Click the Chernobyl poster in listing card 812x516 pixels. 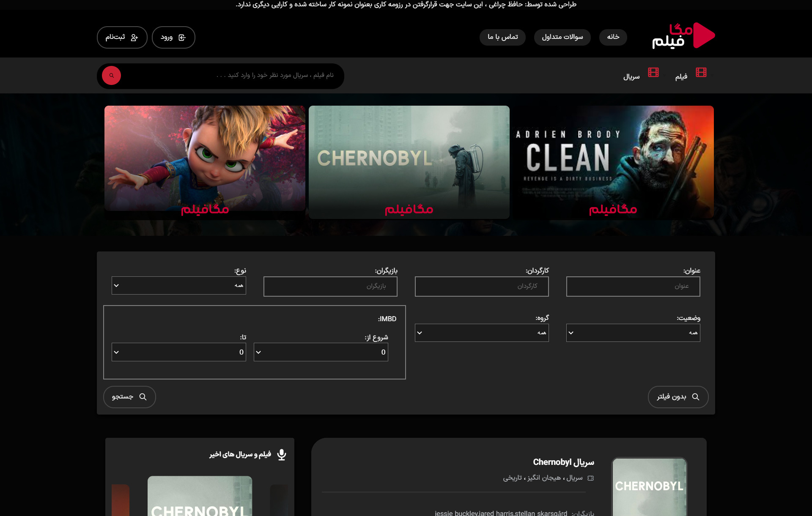[x=649, y=487]
